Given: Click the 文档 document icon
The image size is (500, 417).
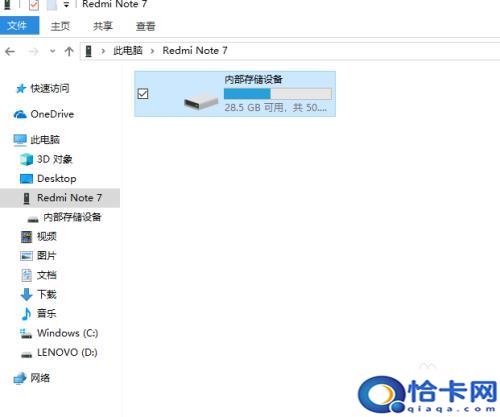Looking at the screenshot, I should (26, 275).
